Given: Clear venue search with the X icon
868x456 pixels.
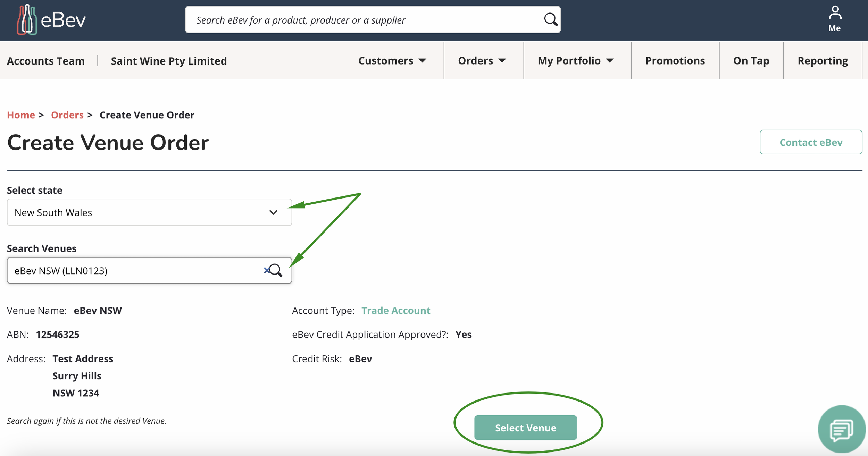Looking at the screenshot, I should (x=266, y=270).
